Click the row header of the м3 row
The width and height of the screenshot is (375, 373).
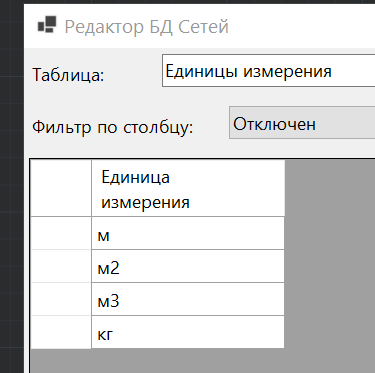[61, 299]
